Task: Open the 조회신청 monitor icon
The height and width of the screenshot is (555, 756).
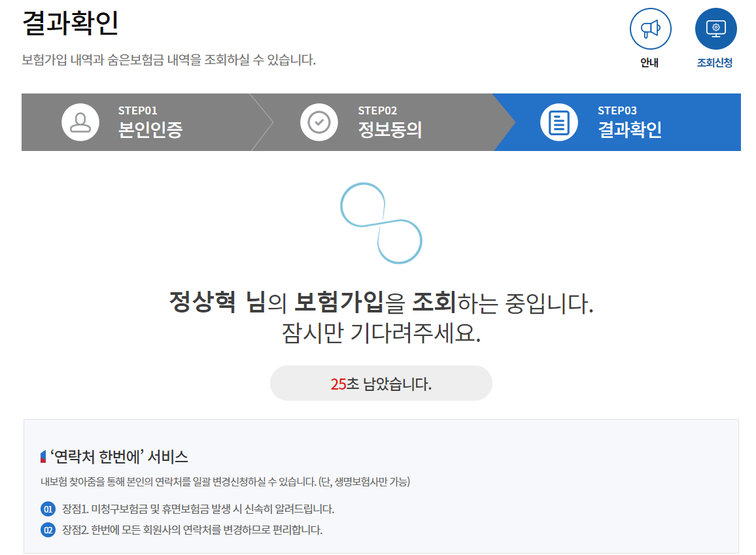Action: (x=715, y=29)
